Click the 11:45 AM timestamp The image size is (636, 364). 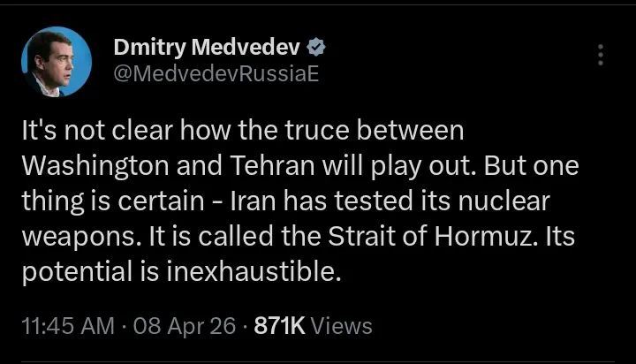pos(66,325)
